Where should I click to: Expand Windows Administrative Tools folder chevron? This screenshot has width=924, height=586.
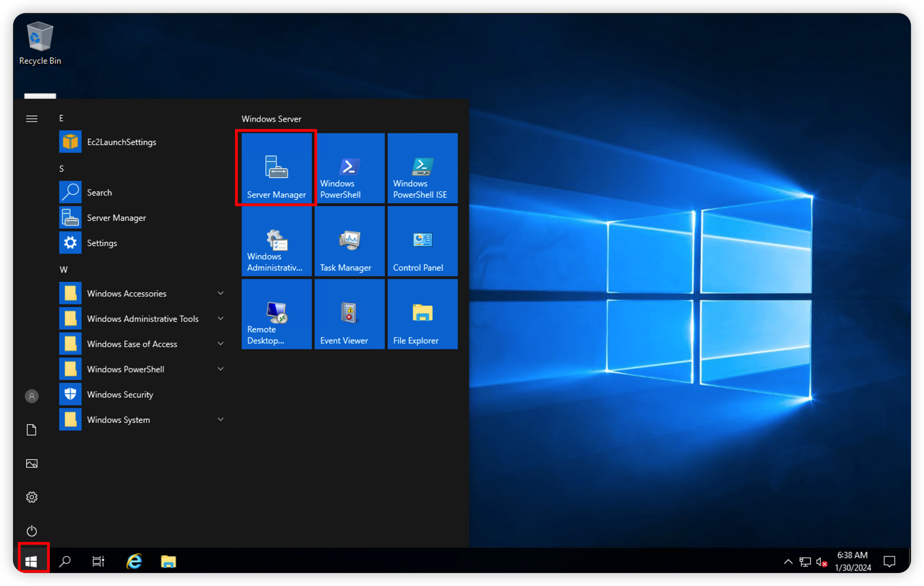(221, 318)
